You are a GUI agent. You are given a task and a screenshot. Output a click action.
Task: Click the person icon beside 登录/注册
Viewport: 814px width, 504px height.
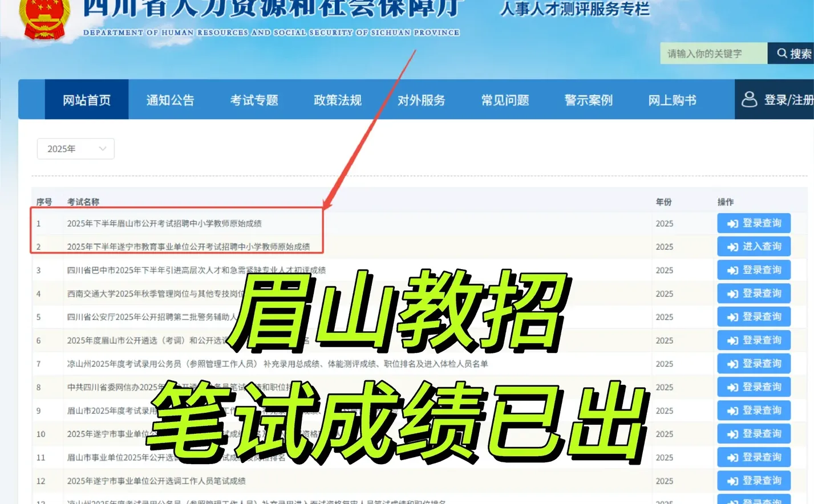tap(749, 99)
